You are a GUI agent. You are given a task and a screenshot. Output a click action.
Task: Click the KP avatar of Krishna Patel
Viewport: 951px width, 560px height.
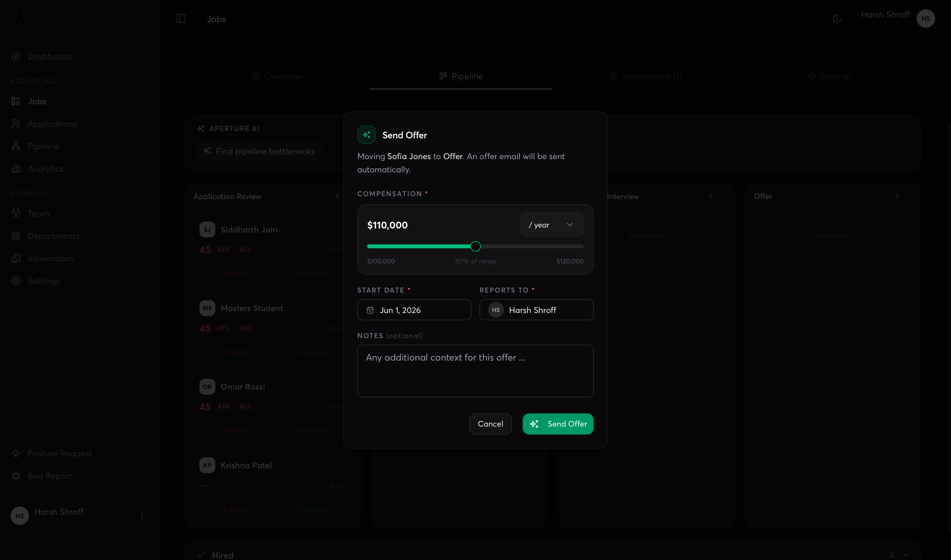coord(207,465)
